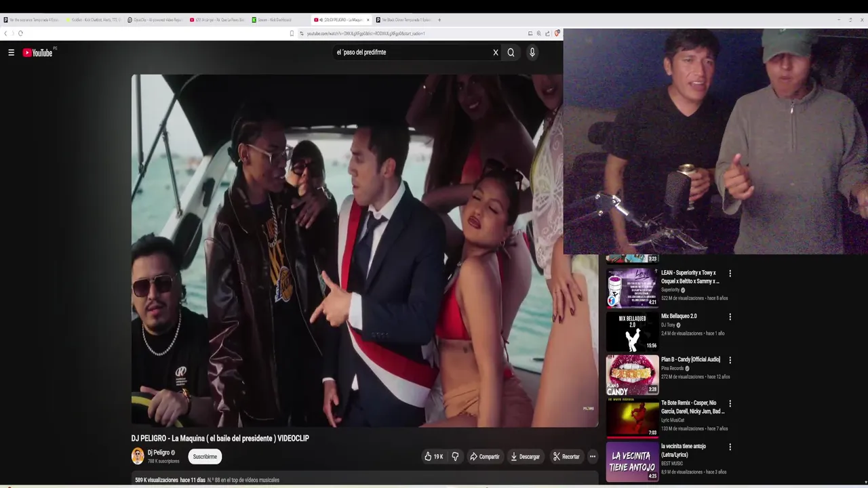Open the LEAN - Superiority thumbnail
868x488 pixels.
tap(632, 287)
